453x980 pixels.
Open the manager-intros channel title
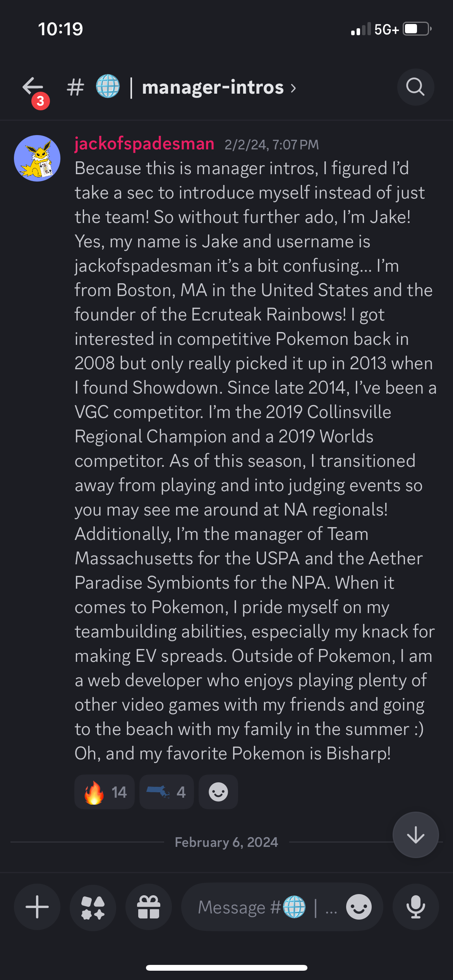(x=213, y=87)
